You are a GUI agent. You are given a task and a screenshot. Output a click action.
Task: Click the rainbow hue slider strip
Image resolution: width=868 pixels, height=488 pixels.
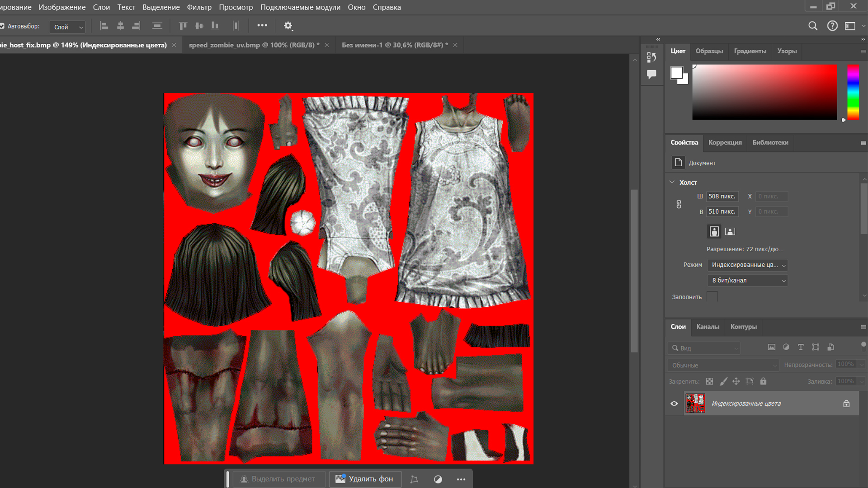853,92
